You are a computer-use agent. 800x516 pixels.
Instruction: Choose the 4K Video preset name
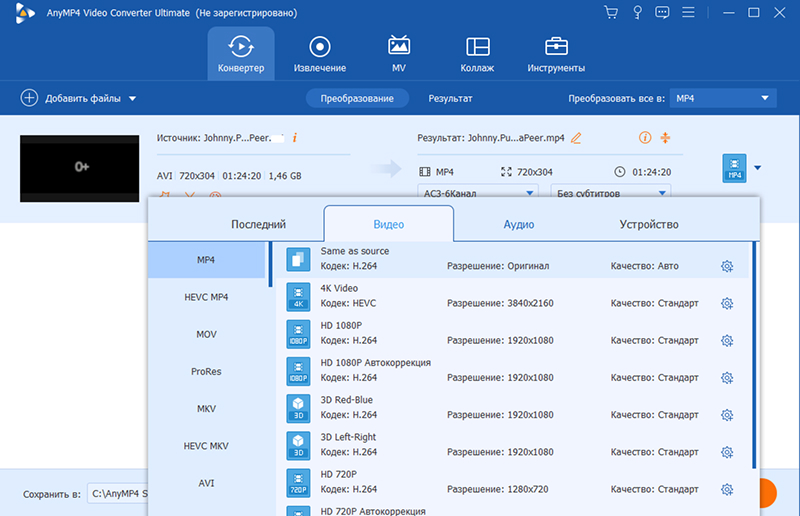[339, 288]
